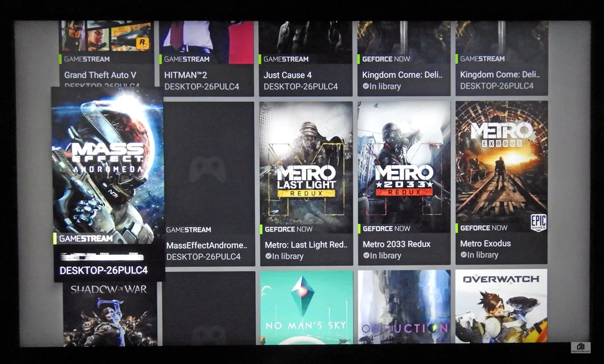Select the Grand Theft Auto V title
The height and width of the screenshot is (364, 604).
point(100,75)
